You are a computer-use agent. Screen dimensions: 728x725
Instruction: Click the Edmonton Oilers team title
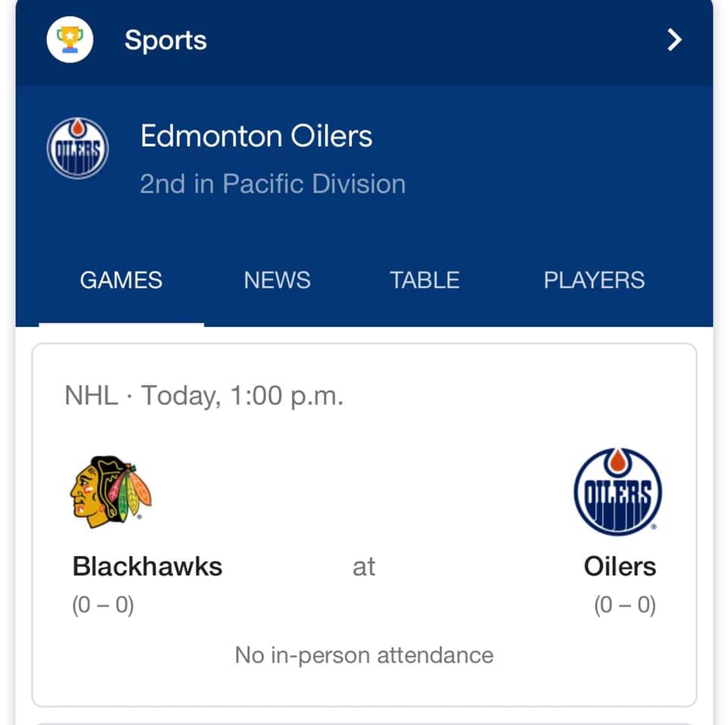256,136
